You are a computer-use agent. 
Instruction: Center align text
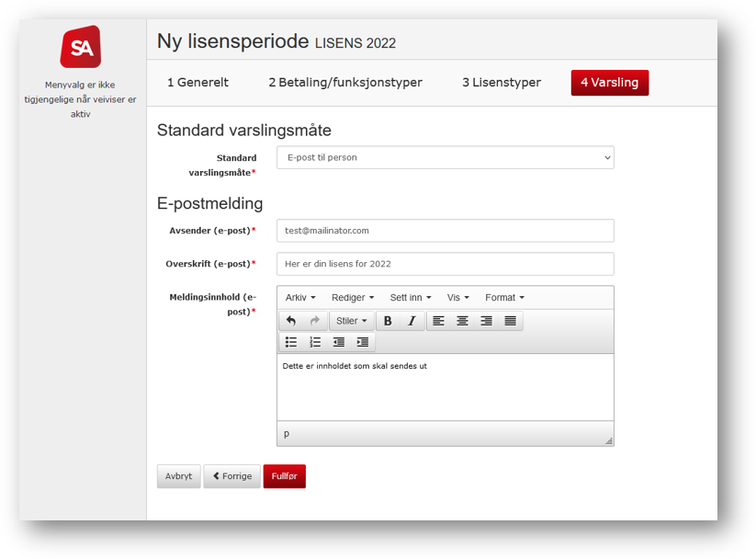(x=462, y=321)
